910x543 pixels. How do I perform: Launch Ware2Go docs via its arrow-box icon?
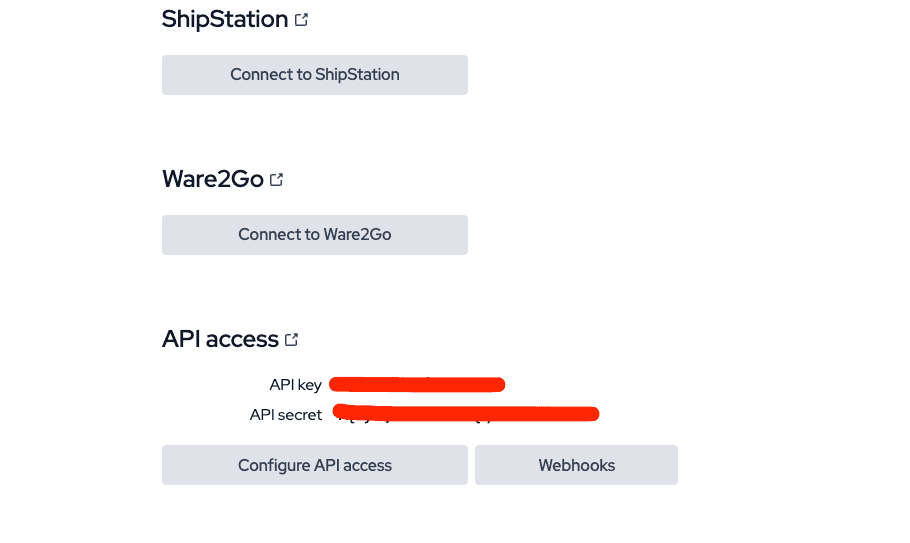[277, 180]
